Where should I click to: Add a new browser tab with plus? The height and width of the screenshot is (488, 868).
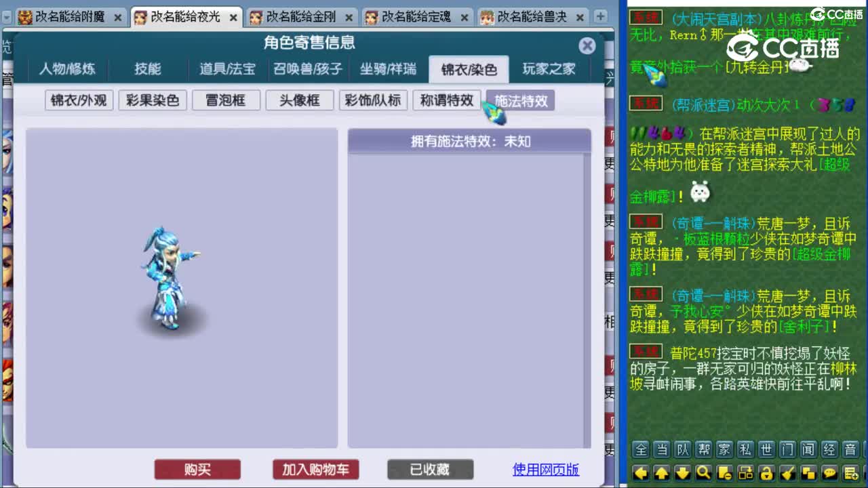tap(601, 16)
